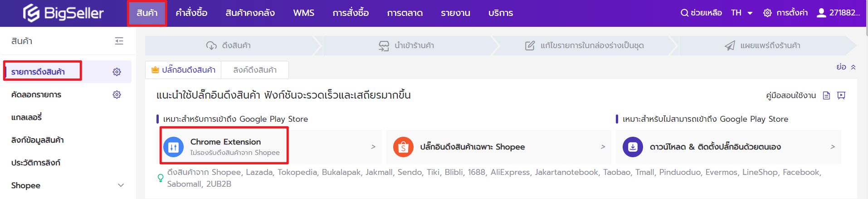Collapse the sidebar using the menu-fold icon

click(119, 41)
